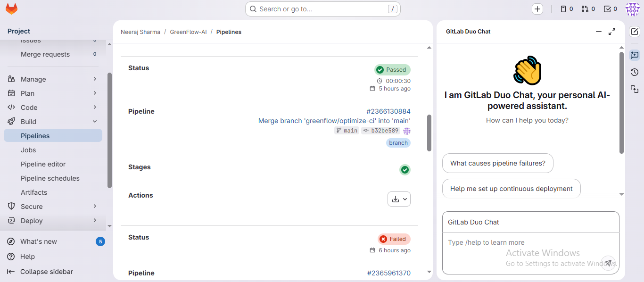The image size is (644, 282).
Task: Click the Collapse sidebar arrow icon
Action: click(x=11, y=272)
